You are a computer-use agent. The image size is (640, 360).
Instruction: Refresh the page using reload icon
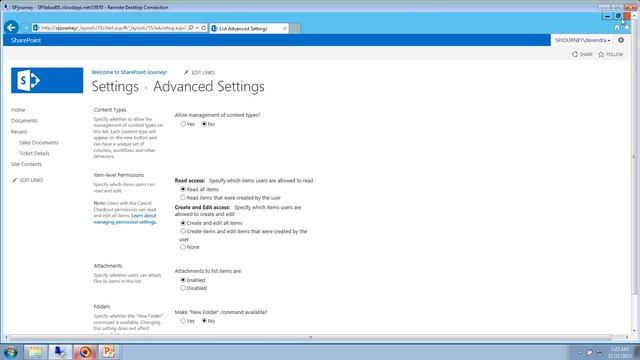204,28
